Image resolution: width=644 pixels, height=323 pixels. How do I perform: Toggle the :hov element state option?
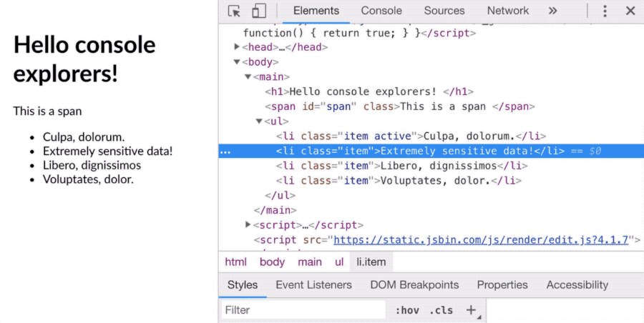406,310
